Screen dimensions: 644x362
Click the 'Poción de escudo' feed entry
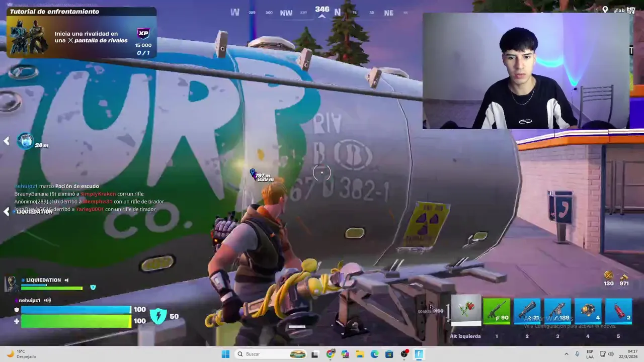(77, 186)
